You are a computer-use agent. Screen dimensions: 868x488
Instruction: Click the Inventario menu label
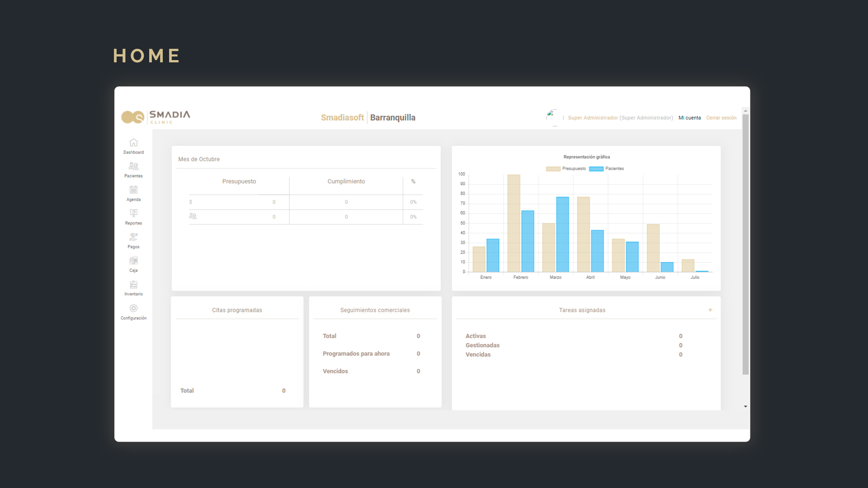click(x=133, y=294)
